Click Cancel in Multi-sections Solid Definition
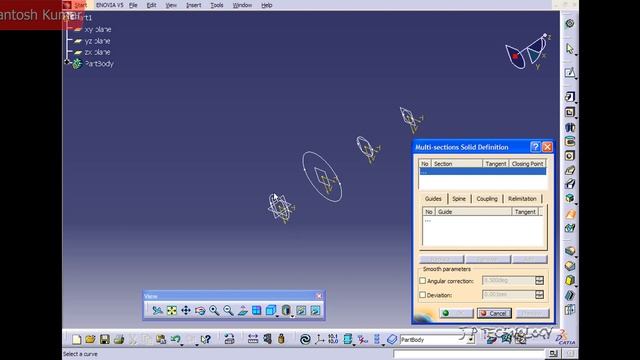640x360 pixels. coord(494,313)
